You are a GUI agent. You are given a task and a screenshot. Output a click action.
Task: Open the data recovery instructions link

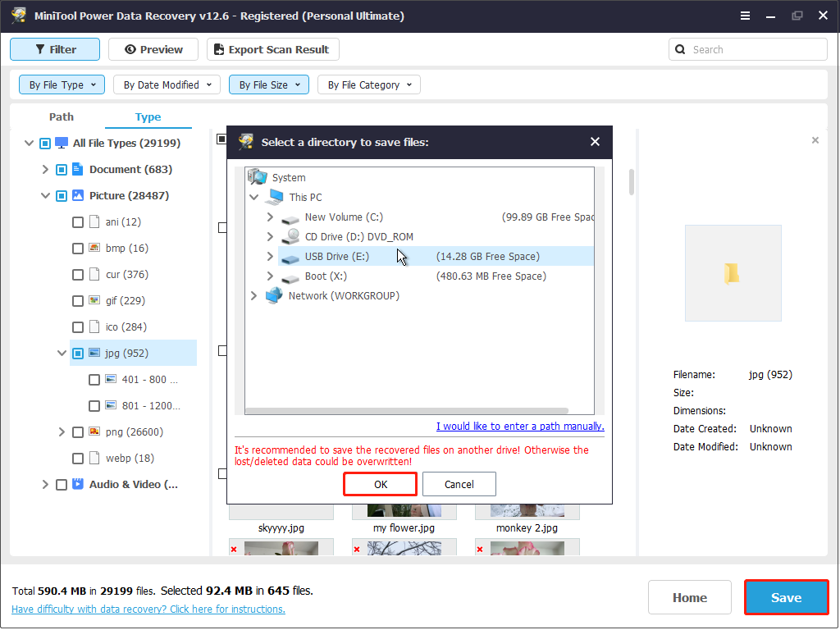(148, 609)
